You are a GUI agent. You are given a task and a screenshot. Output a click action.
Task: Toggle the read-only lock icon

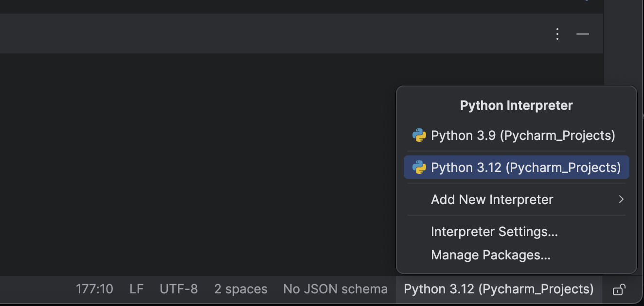pyautogui.click(x=619, y=290)
